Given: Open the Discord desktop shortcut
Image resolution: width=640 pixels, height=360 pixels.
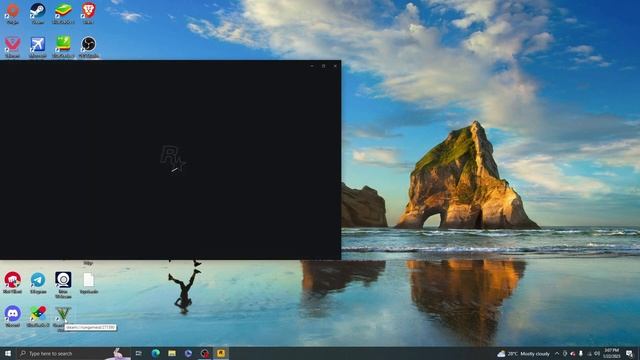Looking at the screenshot, I should (13, 316).
